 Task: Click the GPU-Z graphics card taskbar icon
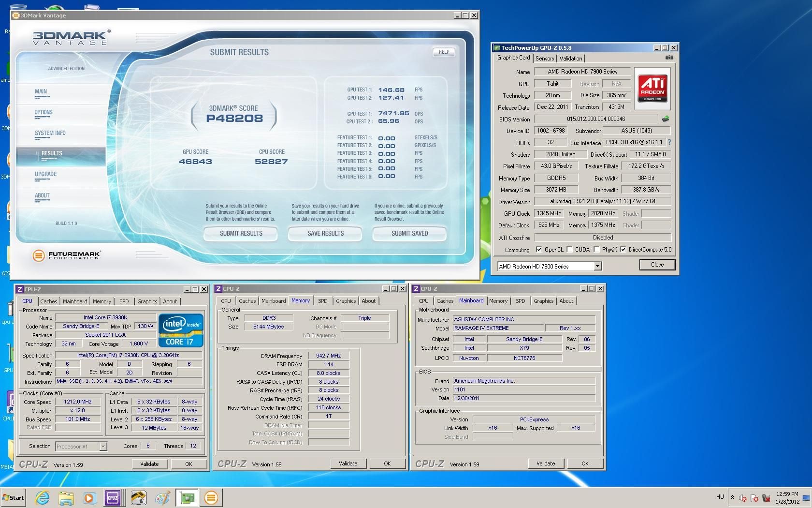[186, 497]
